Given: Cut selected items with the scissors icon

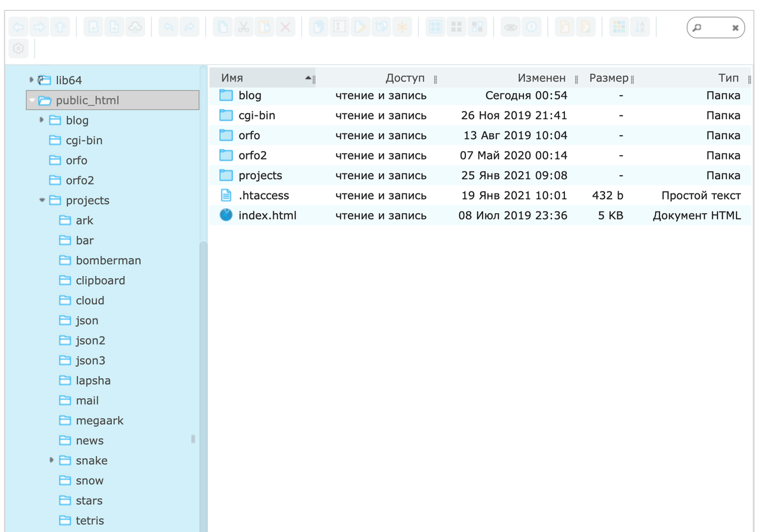Looking at the screenshot, I should (x=243, y=27).
